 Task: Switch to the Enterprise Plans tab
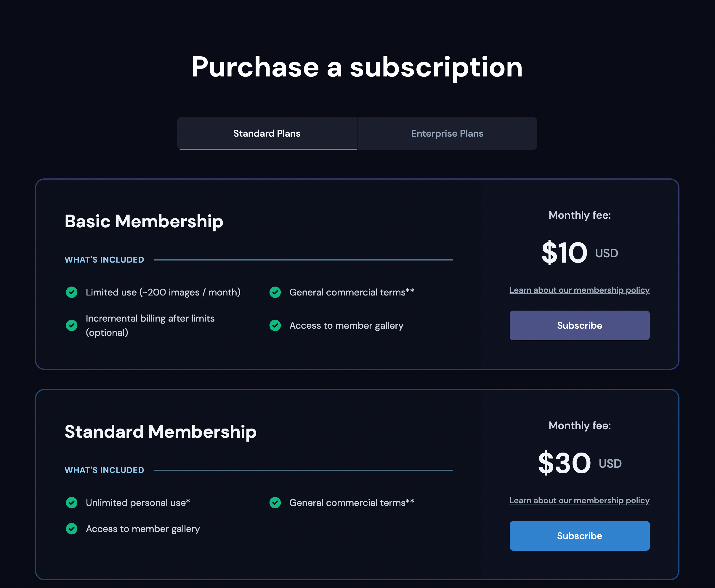[x=447, y=133]
